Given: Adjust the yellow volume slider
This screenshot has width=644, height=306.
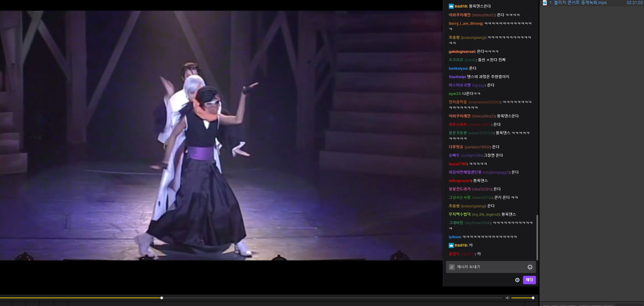Looking at the screenshot, I should pyautogui.click(x=522, y=298).
